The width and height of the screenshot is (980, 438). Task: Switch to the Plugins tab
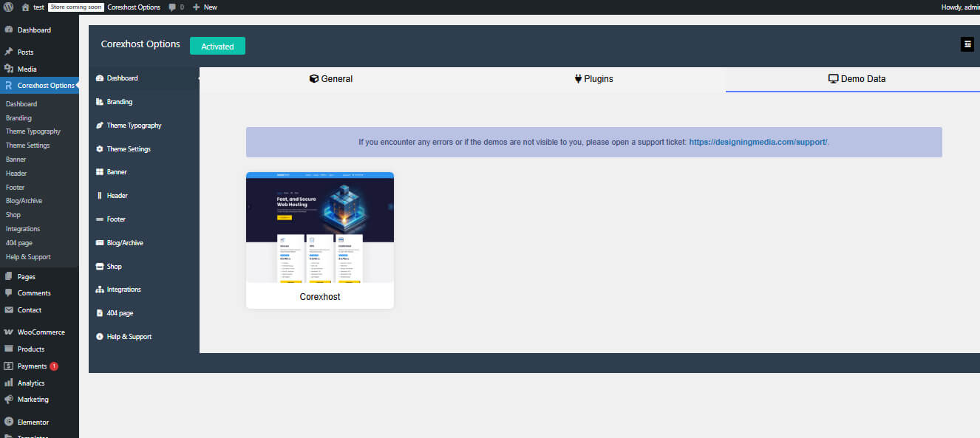pos(594,79)
